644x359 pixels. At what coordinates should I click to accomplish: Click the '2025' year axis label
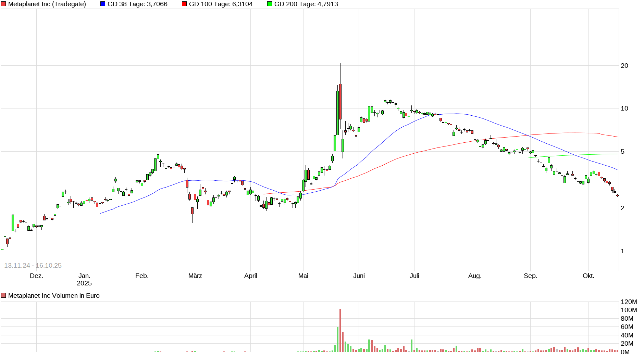pyautogui.click(x=84, y=283)
